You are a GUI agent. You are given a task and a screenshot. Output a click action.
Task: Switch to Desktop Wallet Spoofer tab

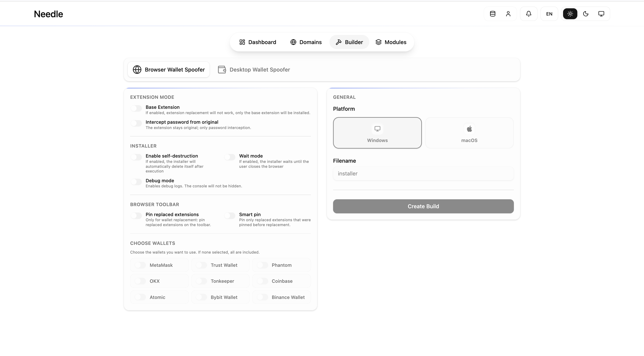(254, 69)
